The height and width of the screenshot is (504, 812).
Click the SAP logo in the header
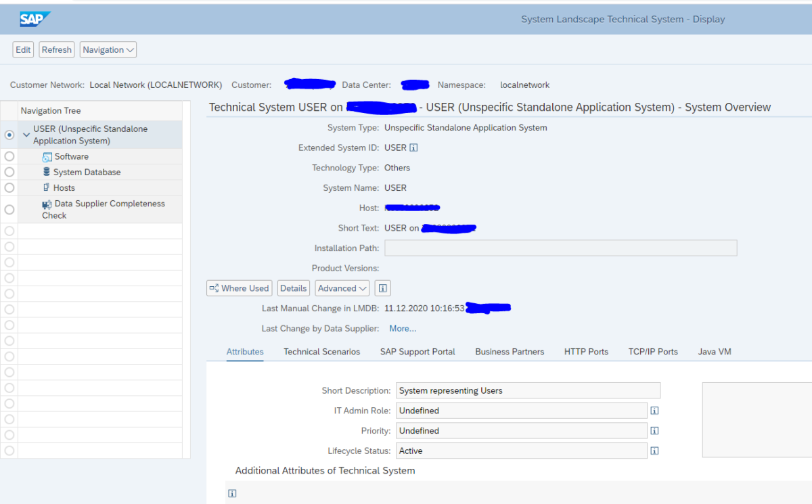[35, 18]
